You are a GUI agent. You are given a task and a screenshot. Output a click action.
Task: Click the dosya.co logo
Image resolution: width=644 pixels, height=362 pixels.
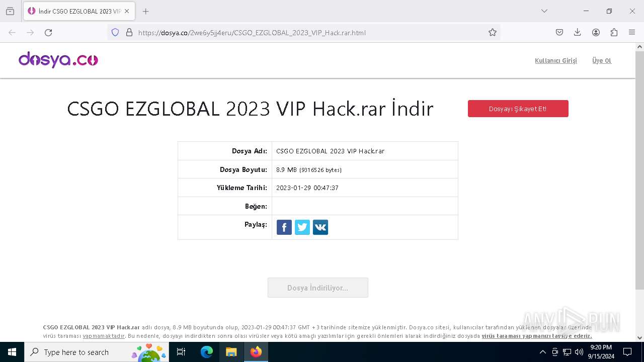click(x=58, y=60)
